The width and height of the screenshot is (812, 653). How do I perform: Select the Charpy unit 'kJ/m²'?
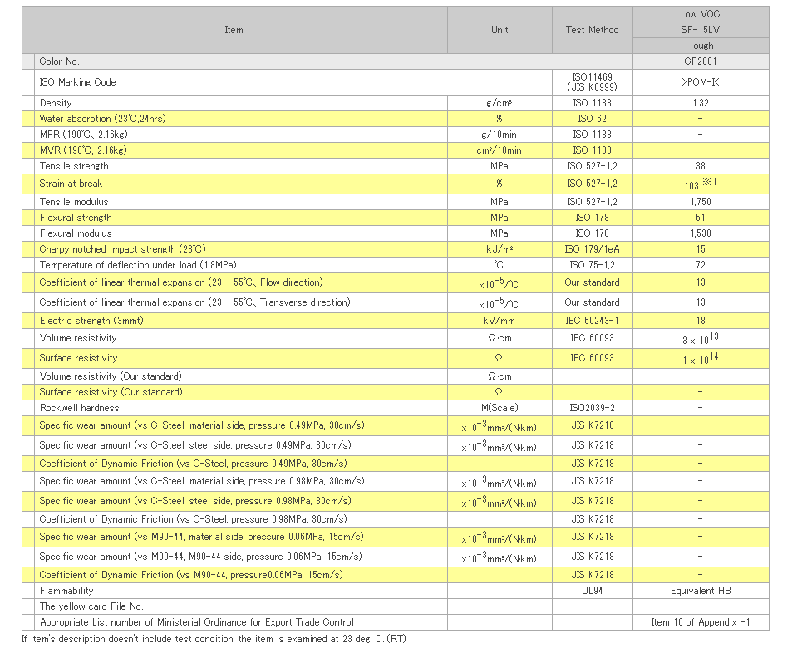[x=500, y=249]
